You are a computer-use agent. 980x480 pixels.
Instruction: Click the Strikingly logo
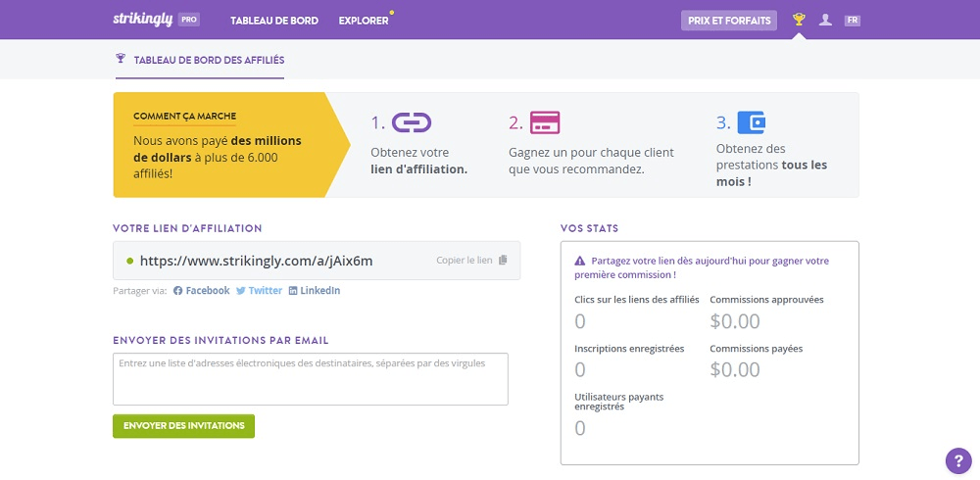pos(144,20)
